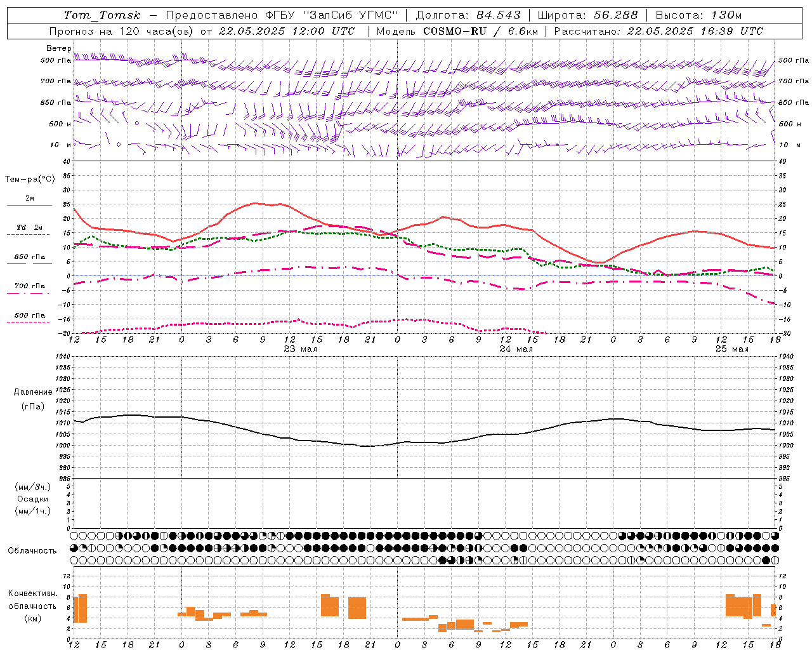Click the date label "23 мая"
The image size is (812, 650).
[x=300, y=349]
